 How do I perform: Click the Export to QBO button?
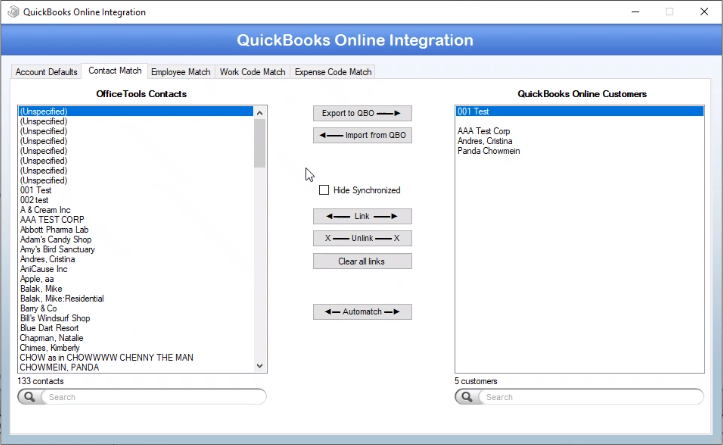(x=362, y=113)
